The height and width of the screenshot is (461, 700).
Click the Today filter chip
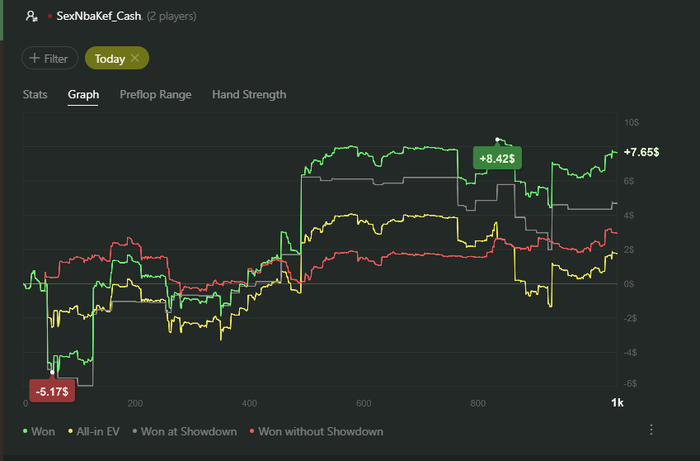click(x=117, y=58)
